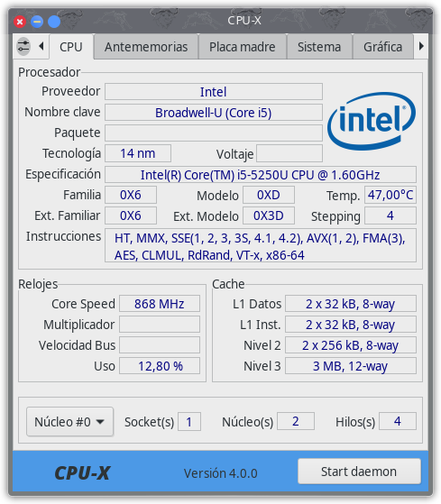The width and height of the screenshot is (441, 504).
Task: Click the Núcleo(s) value 2
Action: 296,421
